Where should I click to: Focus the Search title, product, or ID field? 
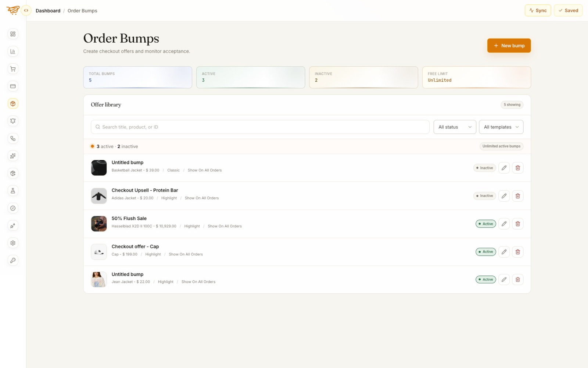point(260,127)
